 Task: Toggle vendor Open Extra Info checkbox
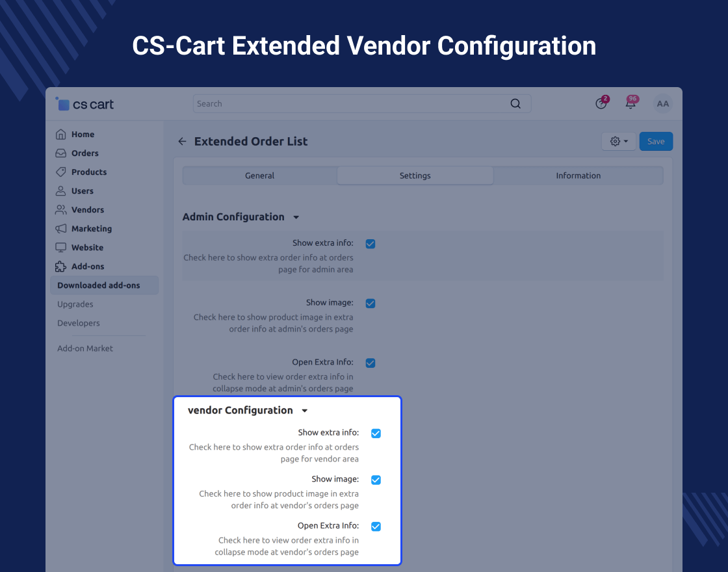coord(376,526)
